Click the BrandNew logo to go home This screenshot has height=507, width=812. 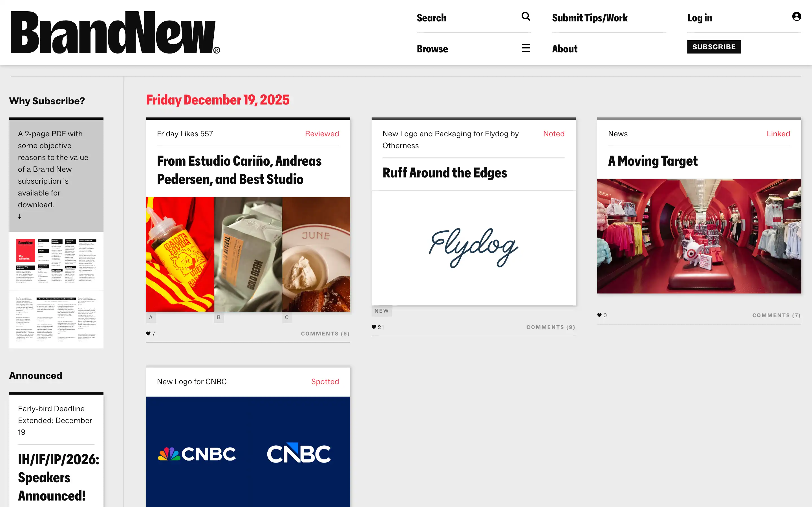click(114, 32)
